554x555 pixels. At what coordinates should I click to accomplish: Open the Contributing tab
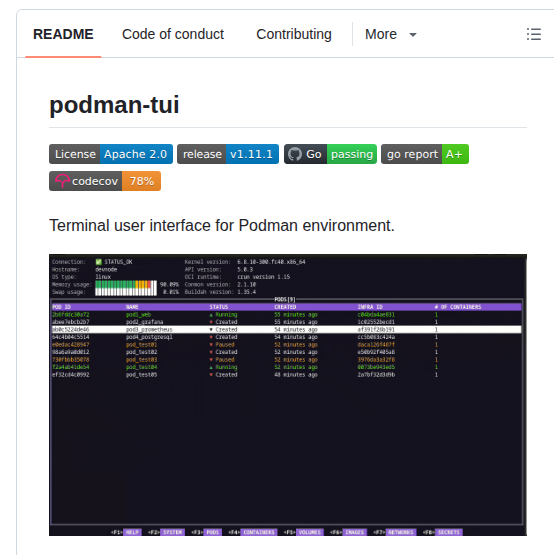tap(293, 34)
